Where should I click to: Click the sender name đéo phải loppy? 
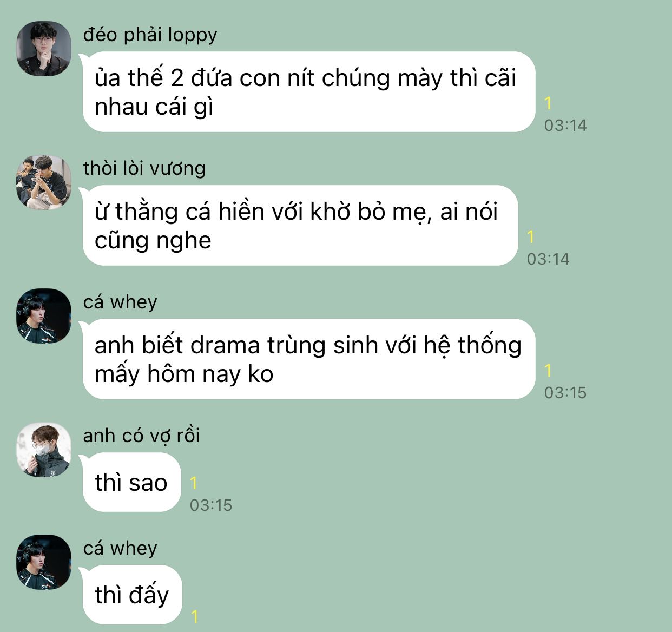150,35
